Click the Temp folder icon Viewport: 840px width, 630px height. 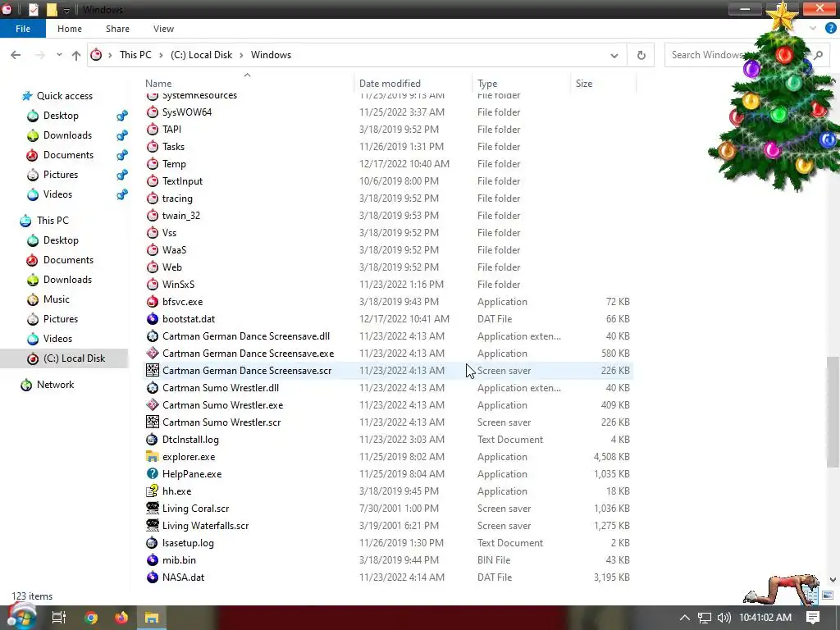coord(153,164)
